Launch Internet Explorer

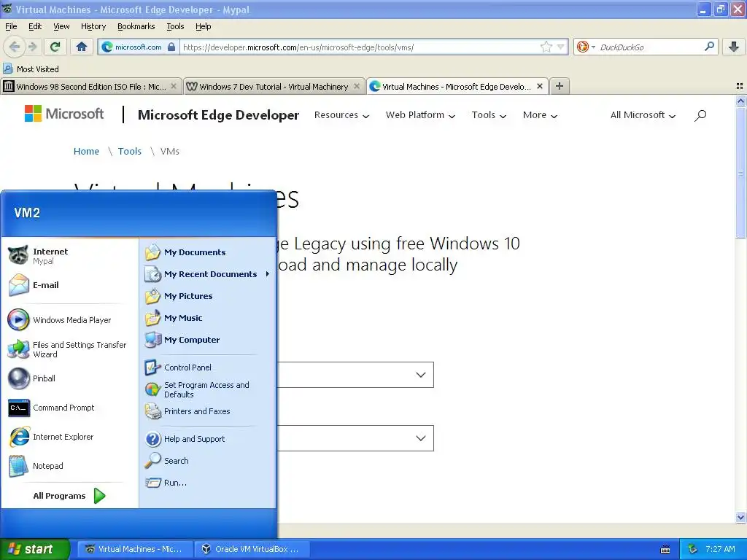pyautogui.click(x=69, y=437)
